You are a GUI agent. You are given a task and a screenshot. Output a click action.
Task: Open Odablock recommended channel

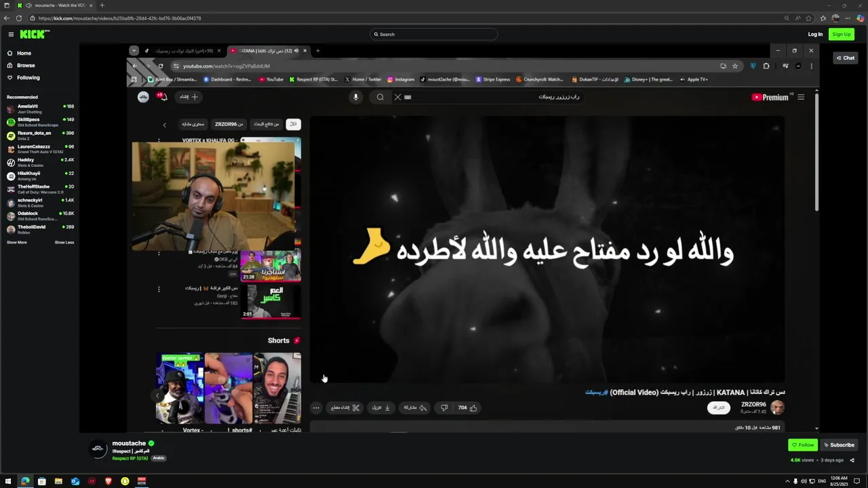40,216
